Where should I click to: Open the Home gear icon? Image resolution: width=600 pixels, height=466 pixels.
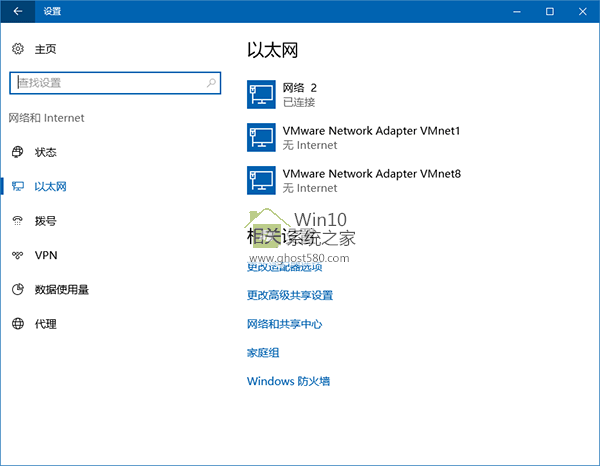click(x=18, y=49)
